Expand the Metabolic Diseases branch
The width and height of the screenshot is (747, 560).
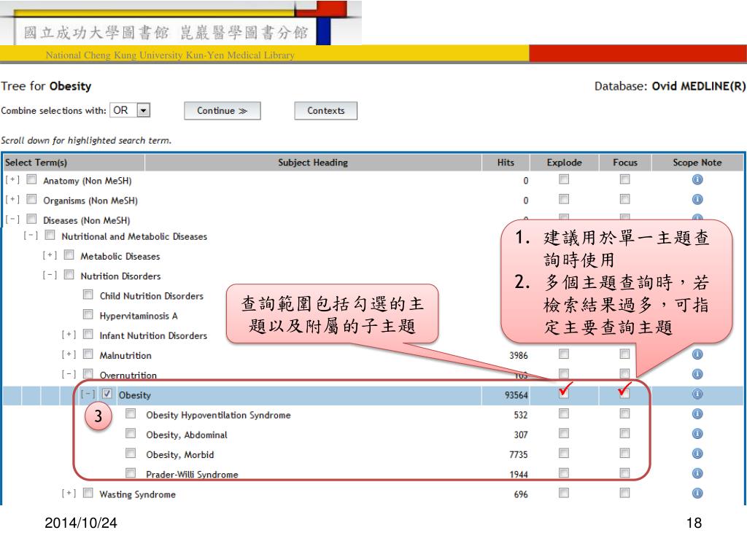50,256
